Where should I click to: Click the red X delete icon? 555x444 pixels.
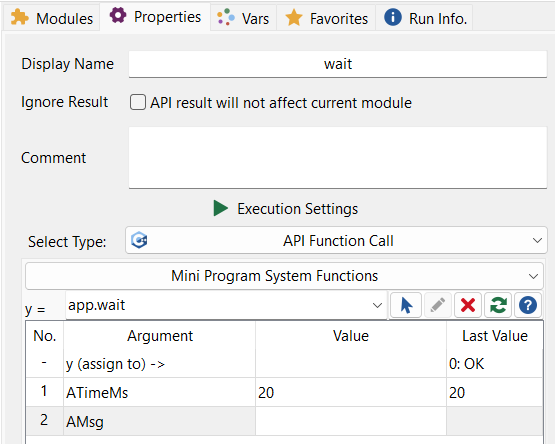(468, 305)
